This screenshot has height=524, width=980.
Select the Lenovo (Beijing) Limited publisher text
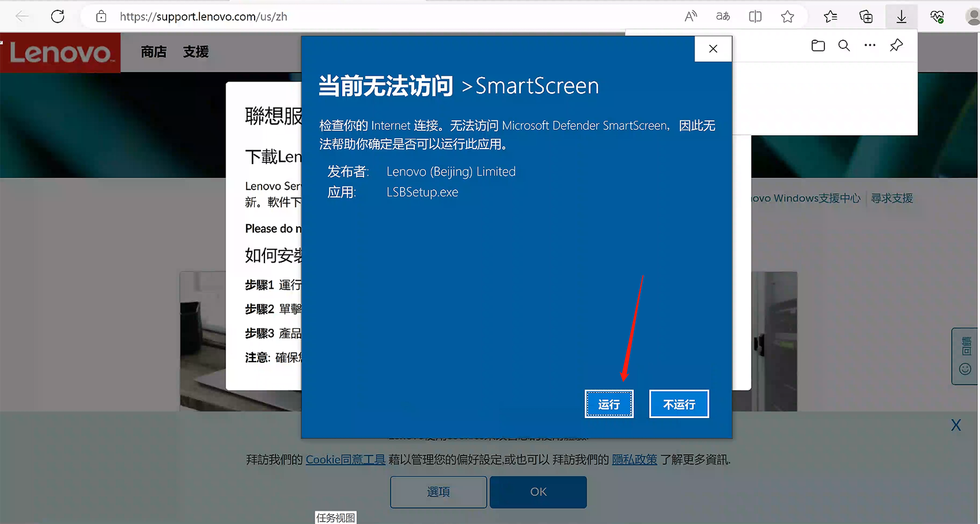pyautogui.click(x=451, y=172)
